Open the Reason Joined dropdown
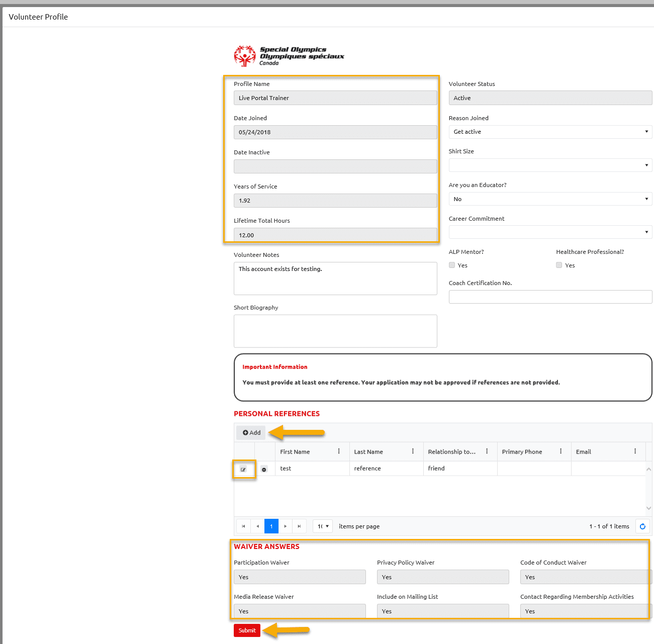654x644 pixels. point(550,132)
